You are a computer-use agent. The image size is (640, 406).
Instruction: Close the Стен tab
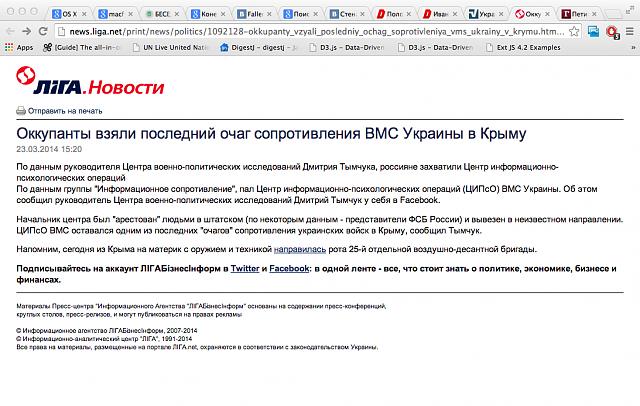pyautogui.click(x=362, y=14)
